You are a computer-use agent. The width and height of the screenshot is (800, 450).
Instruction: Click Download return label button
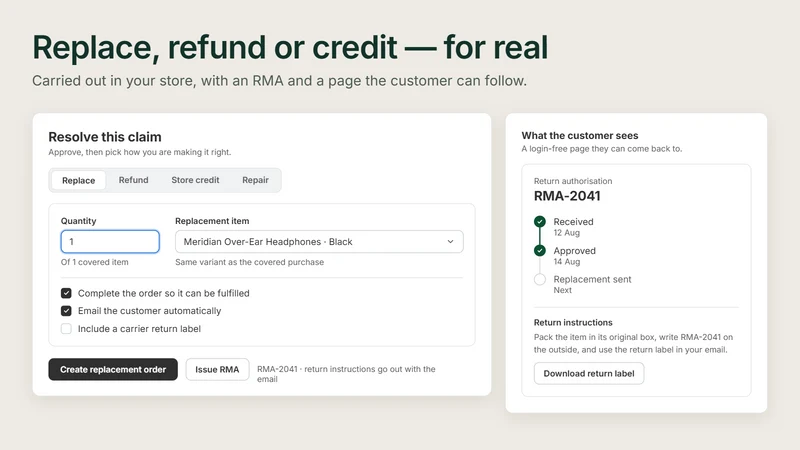click(589, 373)
